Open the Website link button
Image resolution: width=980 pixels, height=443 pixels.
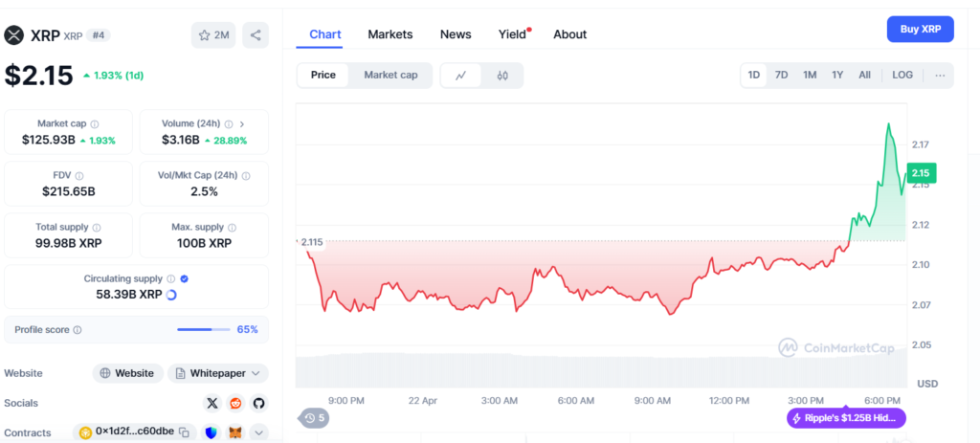point(127,373)
